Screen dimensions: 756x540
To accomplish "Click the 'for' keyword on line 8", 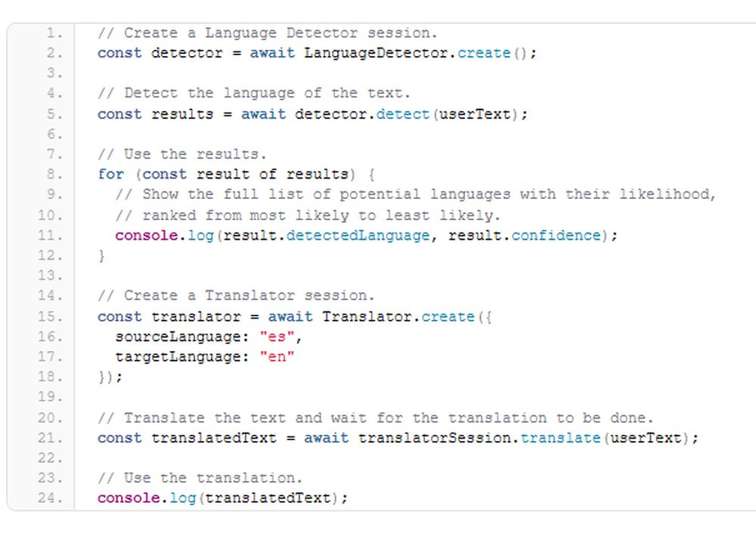I will point(110,174).
